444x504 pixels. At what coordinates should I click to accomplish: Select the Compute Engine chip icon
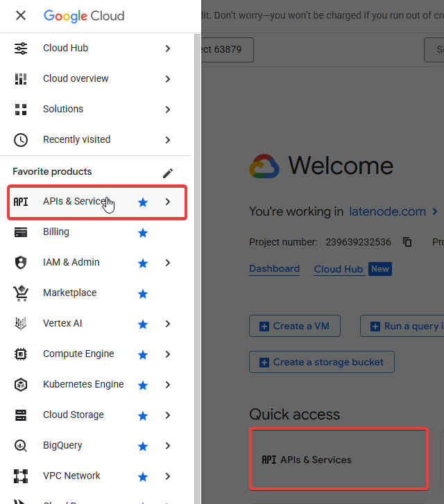click(x=21, y=354)
